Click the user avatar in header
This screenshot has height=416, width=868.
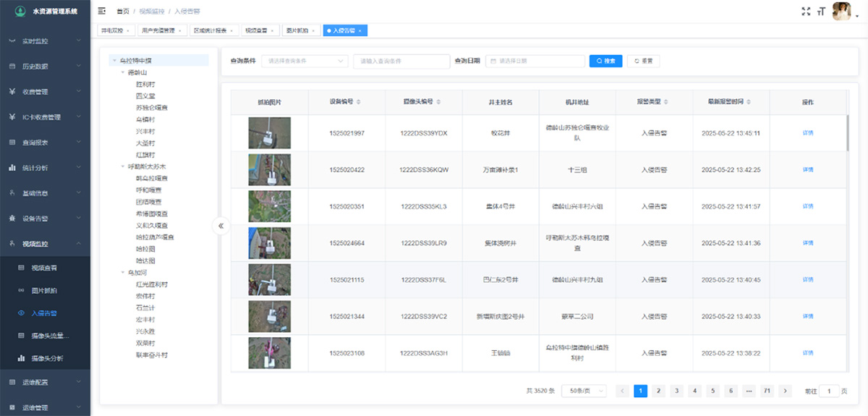[x=841, y=11]
